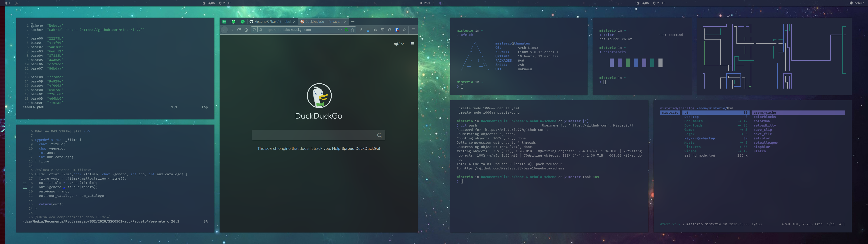Reload the DuckDuckGo page

239,30
